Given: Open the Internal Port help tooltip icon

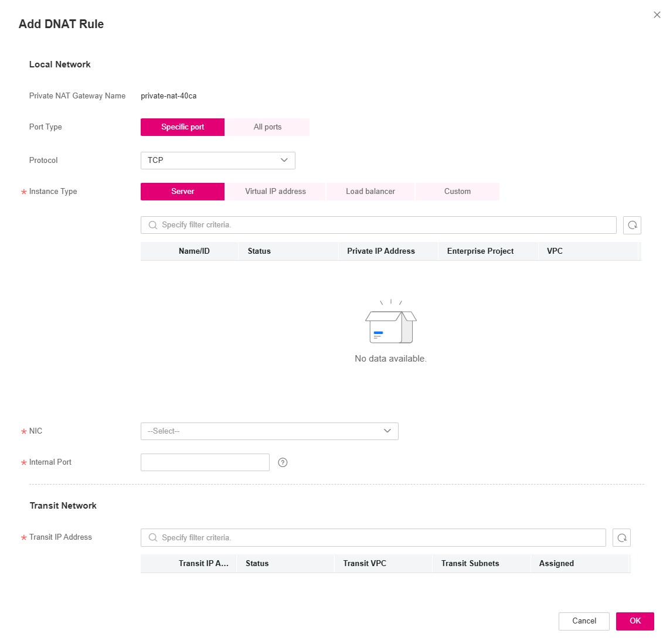Looking at the screenshot, I should tap(283, 462).
